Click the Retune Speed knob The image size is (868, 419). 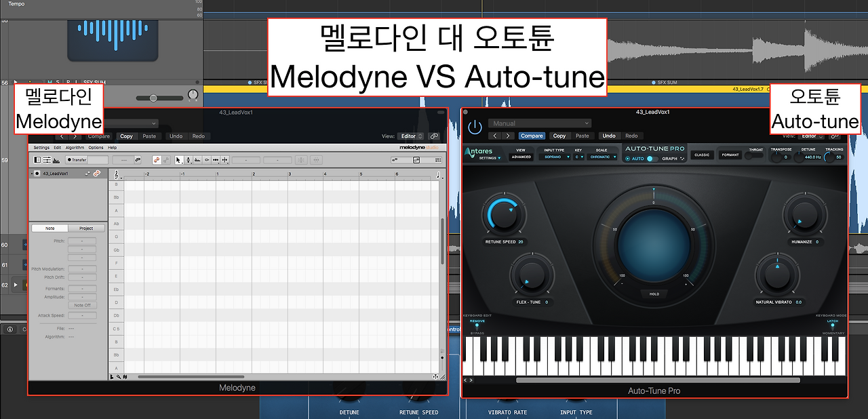click(x=505, y=214)
